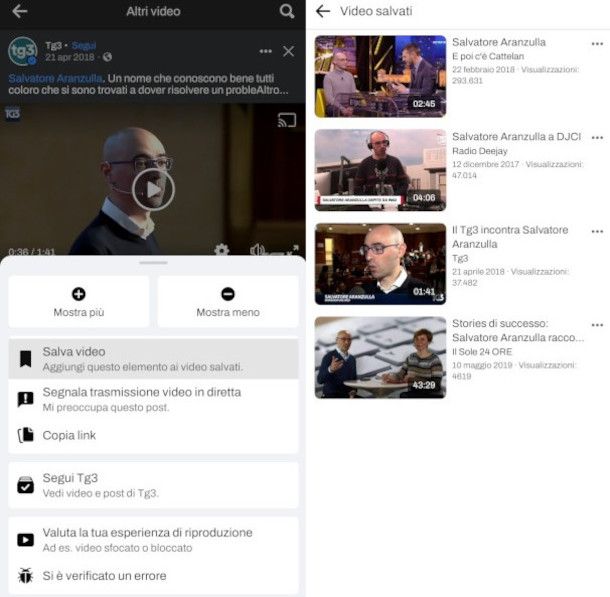Go back from Altri video screen
Viewport: 610px width, 597px height.
click(19, 12)
